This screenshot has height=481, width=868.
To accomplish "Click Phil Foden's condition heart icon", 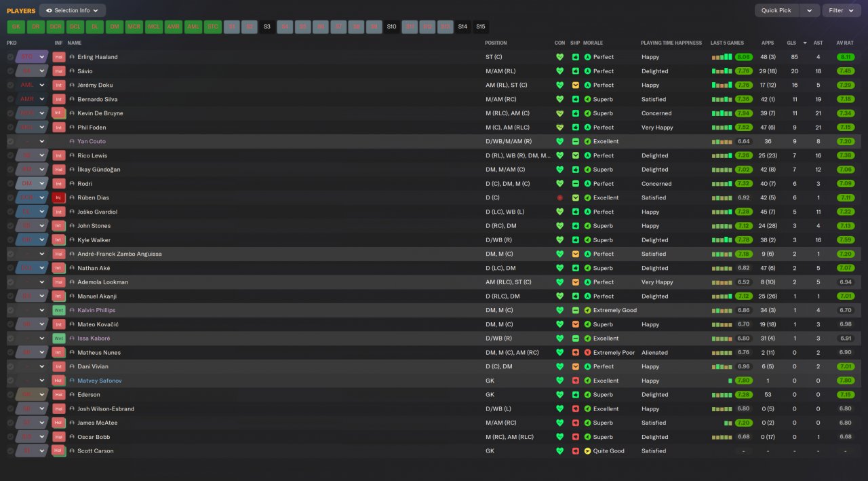I will (559, 127).
